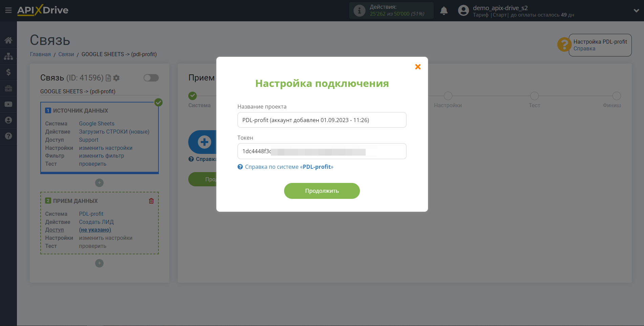Click the Название проекта input field
Viewport: 644px width, 326px height.
[322, 120]
